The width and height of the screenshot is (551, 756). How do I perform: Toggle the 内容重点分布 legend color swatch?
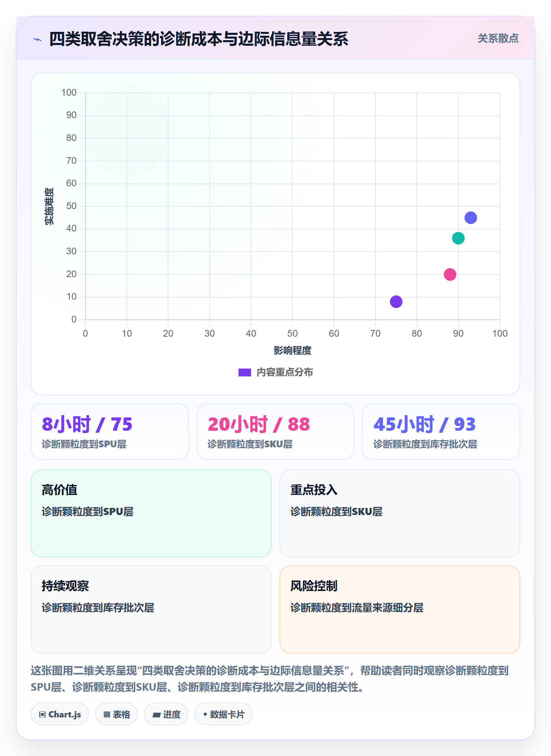pyautogui.click(x=245, y=372)
